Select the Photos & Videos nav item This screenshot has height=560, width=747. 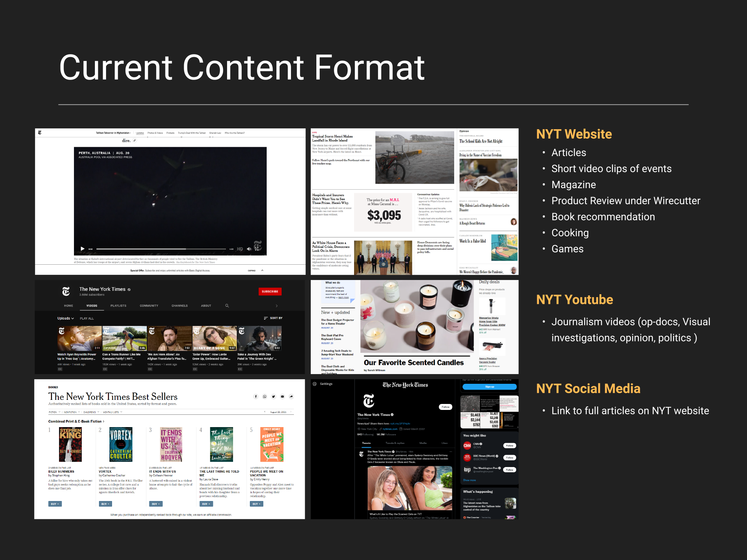(x=155, y=133)
